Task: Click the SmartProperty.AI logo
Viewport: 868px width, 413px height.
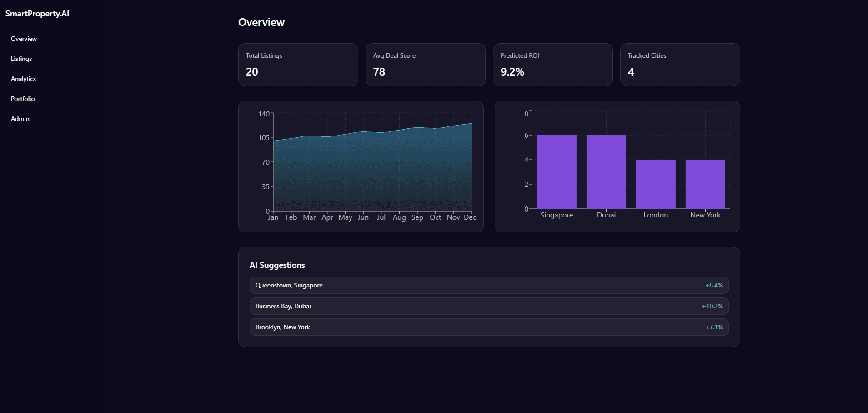Action: [x=37, y=14]
